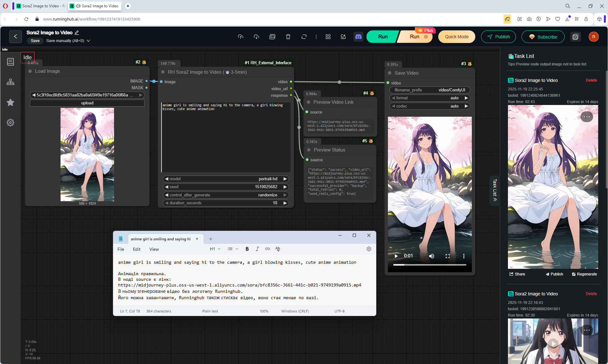
Task: Click the pencil icon to rename workflow
Action: pos(77,33)
